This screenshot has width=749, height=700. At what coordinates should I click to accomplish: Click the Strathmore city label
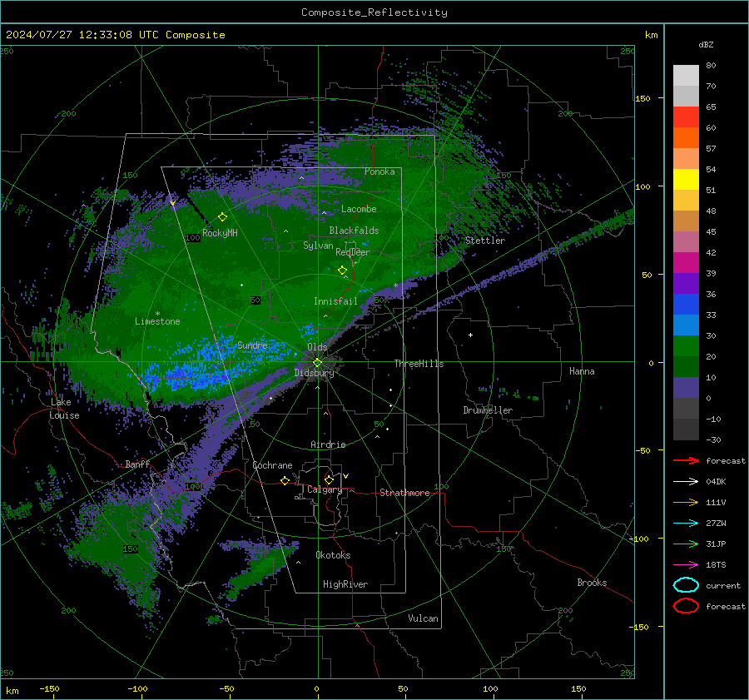(404, 493)
